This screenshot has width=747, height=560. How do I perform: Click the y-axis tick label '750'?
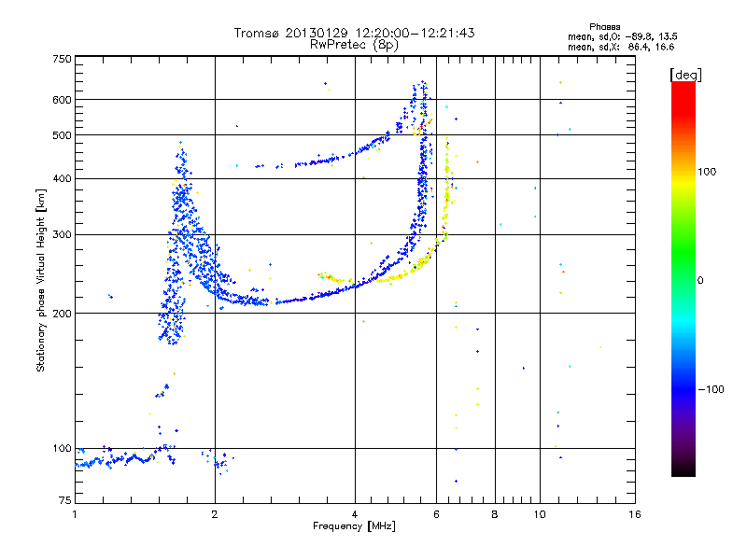[62, 59]
